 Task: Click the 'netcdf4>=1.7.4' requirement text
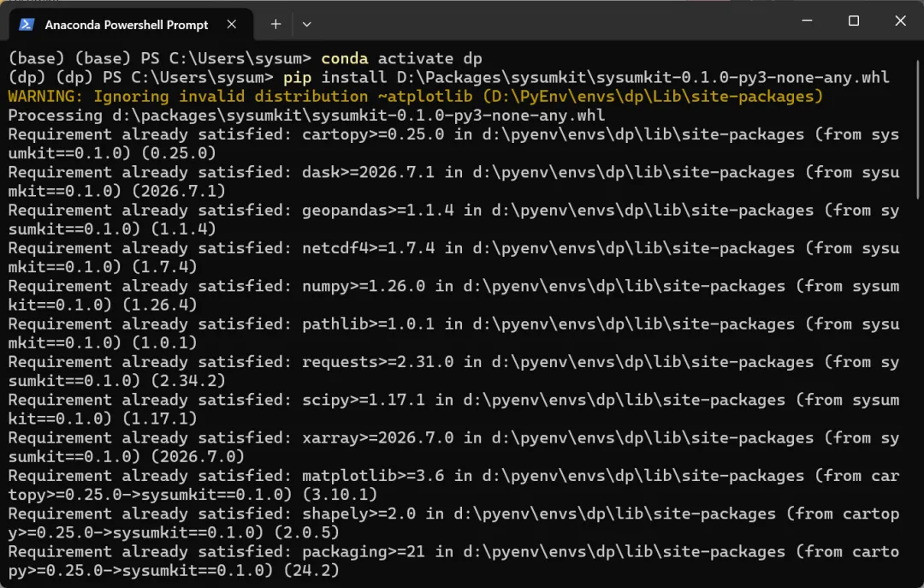coord(368,247)
